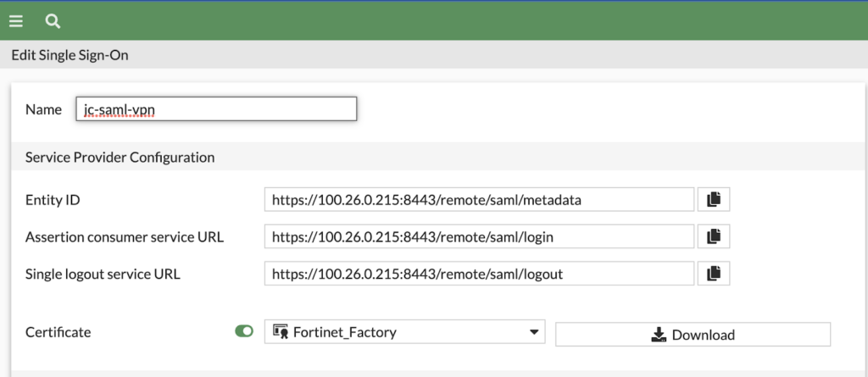Viewport: 868px width, 377px height.
Task: Click the certificate icon beside Fortinet_Factory
Action: 280,332
